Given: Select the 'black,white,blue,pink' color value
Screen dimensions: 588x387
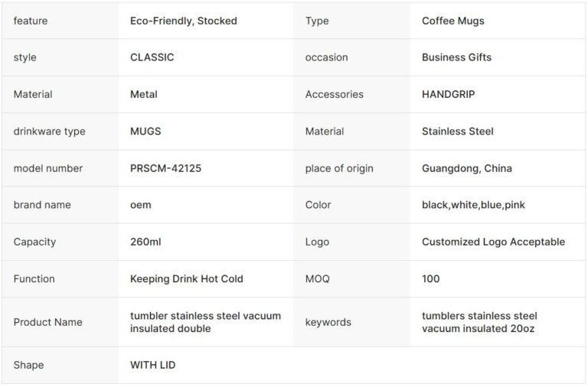Looking at the screenshot, I should click(x=473, y=205).
